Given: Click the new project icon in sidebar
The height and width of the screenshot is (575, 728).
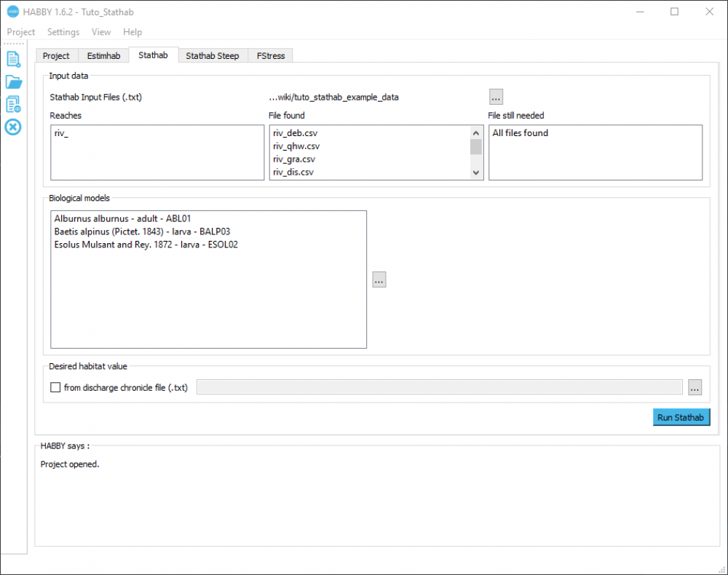Looking at the screenshot, I should [13, 60].
